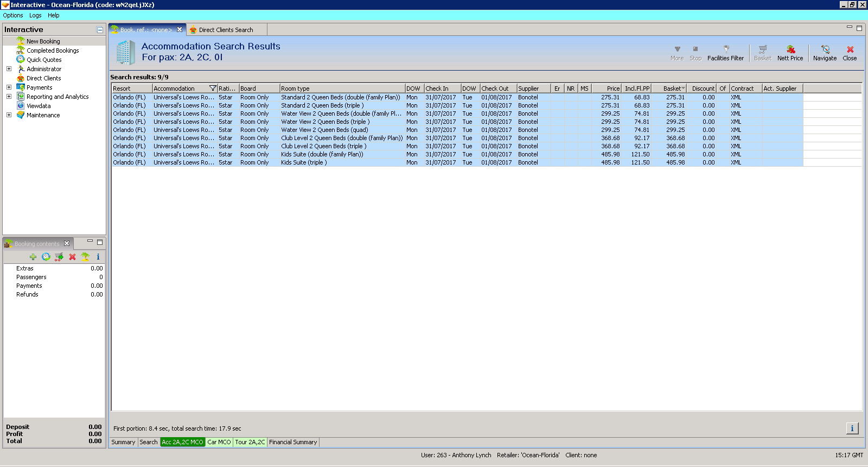Expand the Administrator tree node
The image size is (868, 467).
pos(9,69)
